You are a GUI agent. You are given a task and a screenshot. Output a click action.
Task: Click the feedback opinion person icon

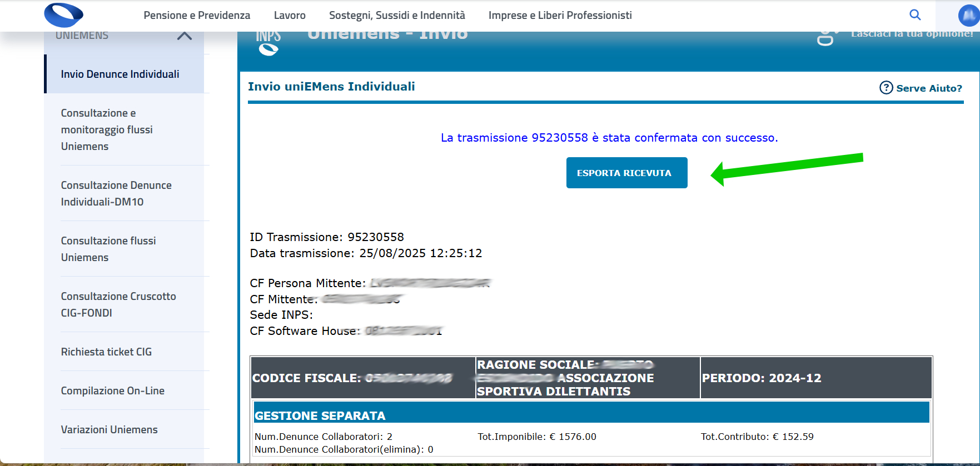[x=826, y=38]
